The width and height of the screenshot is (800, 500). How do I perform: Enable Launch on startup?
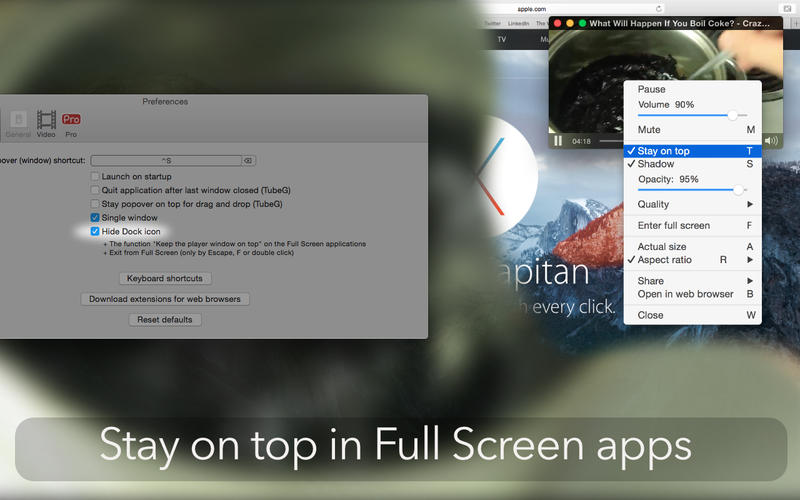[x=95, y=176]
